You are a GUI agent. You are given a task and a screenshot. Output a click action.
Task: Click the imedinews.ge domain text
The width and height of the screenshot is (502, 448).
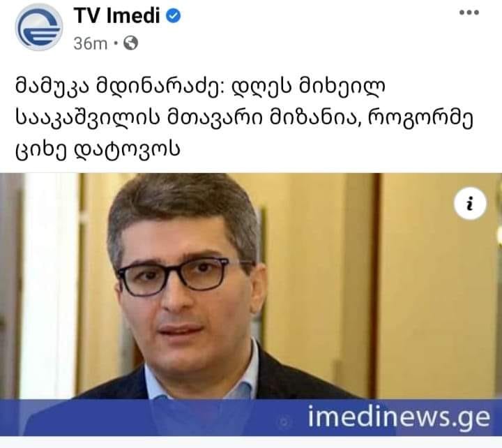point(399,417)
